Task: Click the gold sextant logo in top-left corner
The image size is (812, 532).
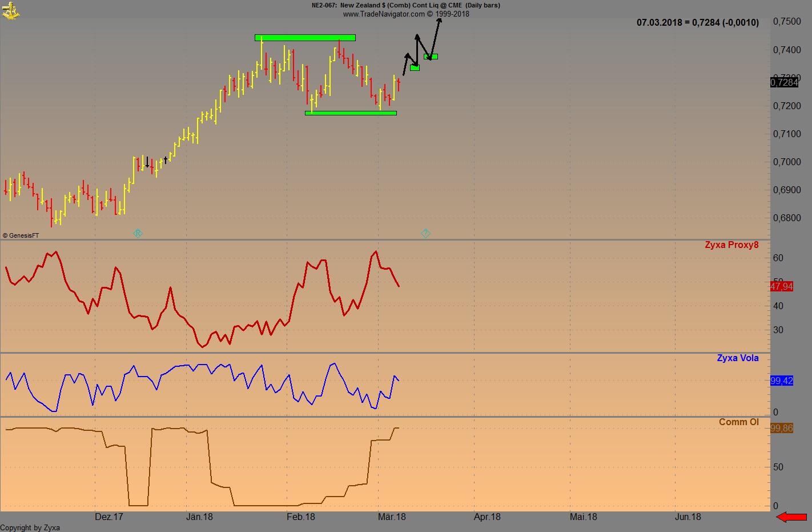Action: point(10,10)
